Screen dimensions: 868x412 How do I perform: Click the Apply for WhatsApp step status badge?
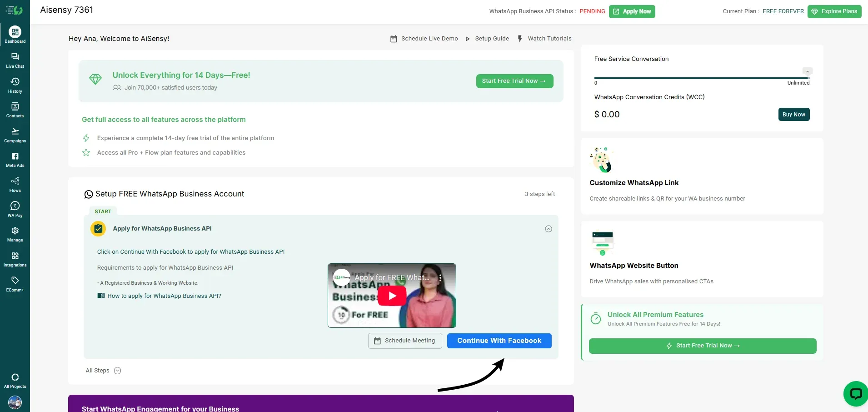coord(98,229)
